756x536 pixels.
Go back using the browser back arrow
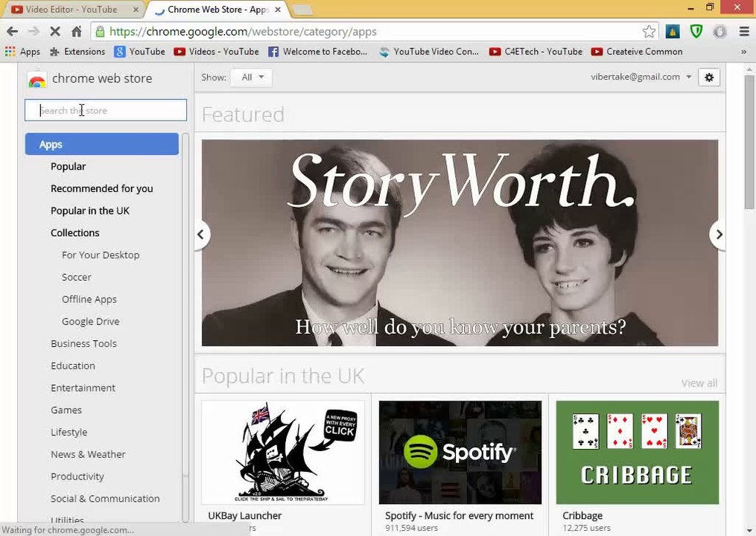[12, 32]
